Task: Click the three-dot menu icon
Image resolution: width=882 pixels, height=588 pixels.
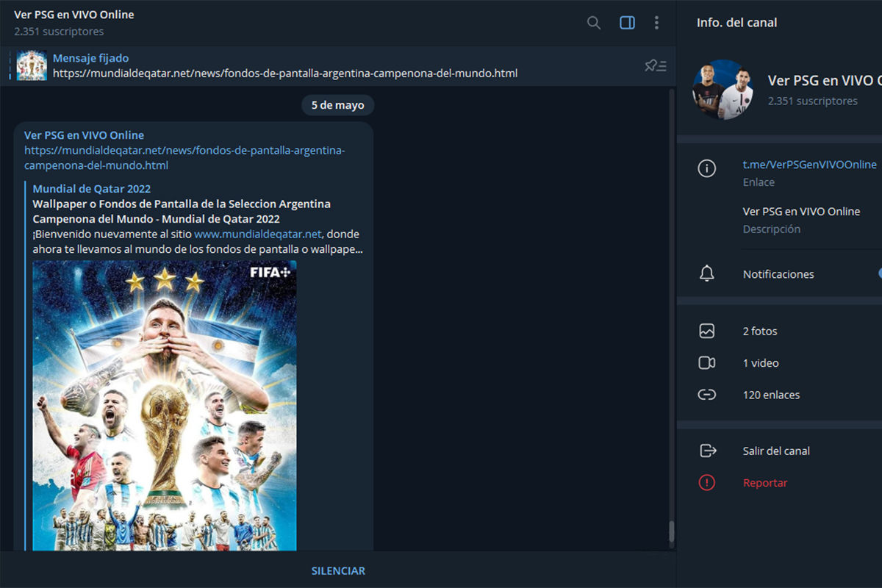Action: (x=656, y=22)
